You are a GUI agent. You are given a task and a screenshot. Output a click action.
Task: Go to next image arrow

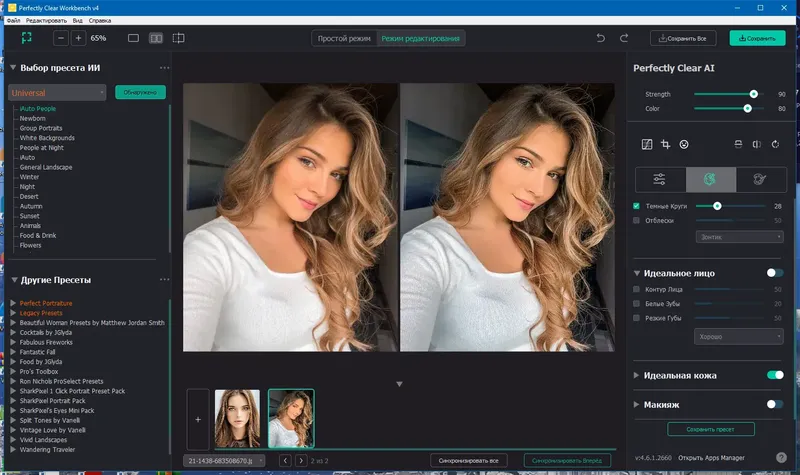[301, 461]
